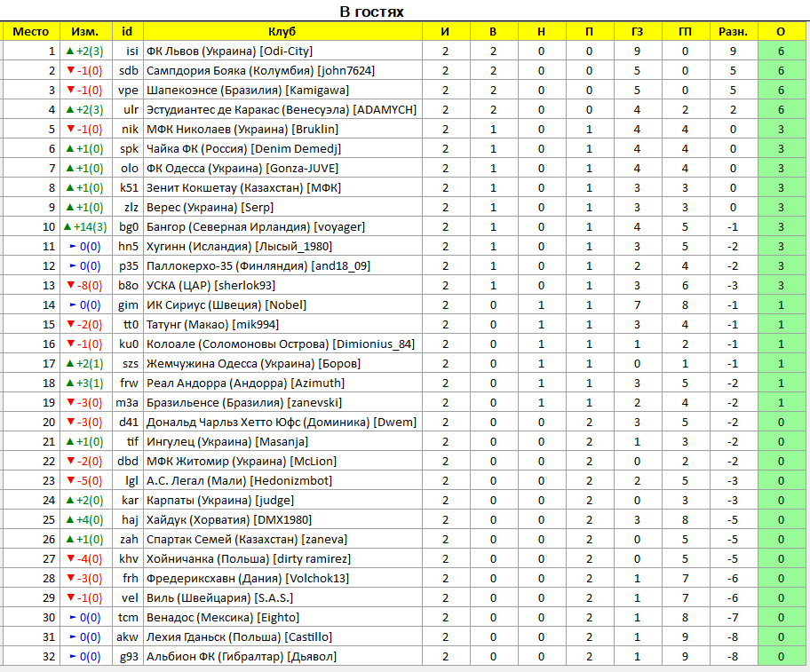Click the red down arrow in А.С. Легал row
The height and width of the screenshot is (672, 810).
71,480
